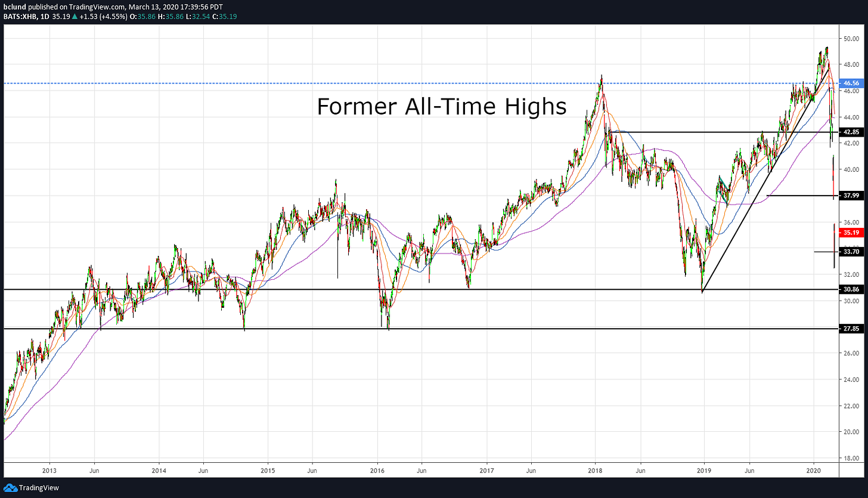Click the 1D timeframe indicator

point(43,17)
